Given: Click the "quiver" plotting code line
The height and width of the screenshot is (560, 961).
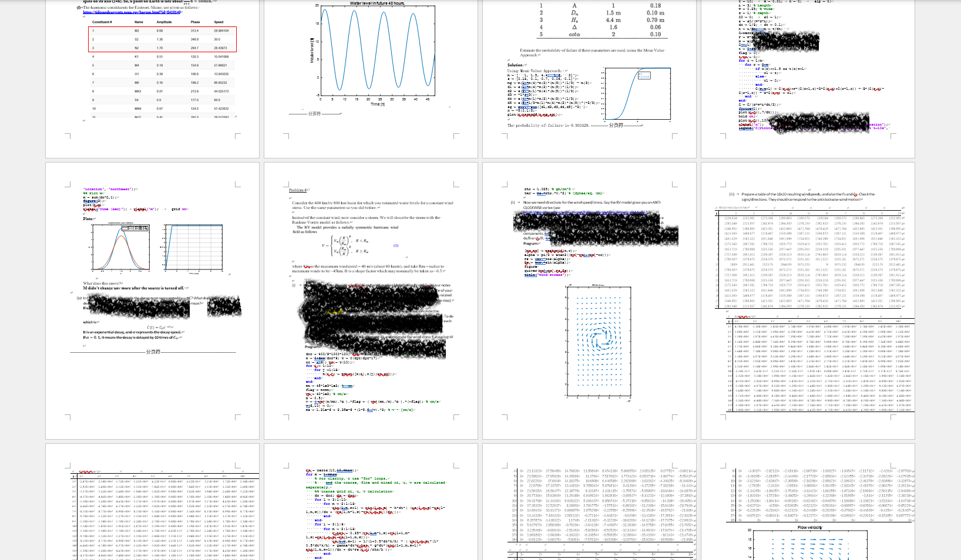Looking at the screenshot, I should 549,270.
